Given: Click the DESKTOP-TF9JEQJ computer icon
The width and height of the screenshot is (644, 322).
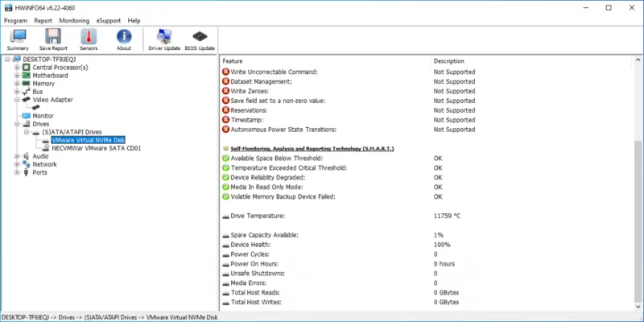Looking at the screenshot, I should [17, 59].
